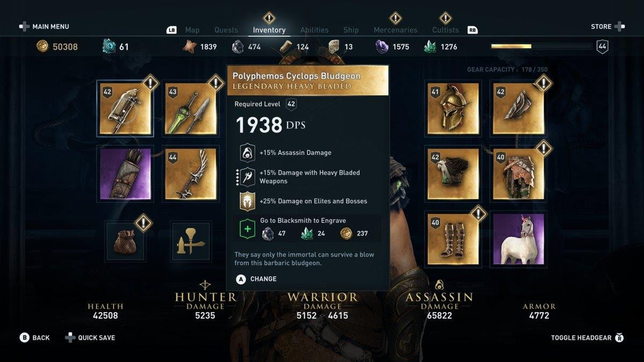The height and width of the screenshot is (362, 644).
Task: Choose the white unicorn mount slot
Action: click(x=519, y=239)
